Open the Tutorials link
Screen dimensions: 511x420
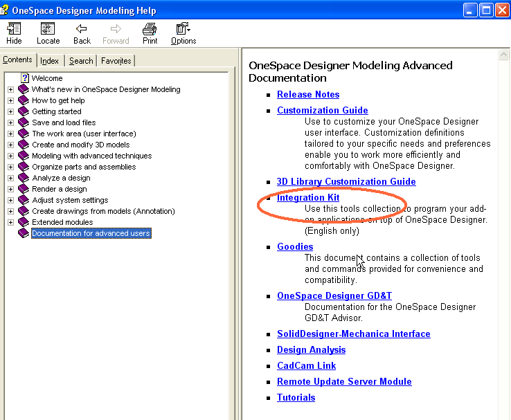pos(296,398)
